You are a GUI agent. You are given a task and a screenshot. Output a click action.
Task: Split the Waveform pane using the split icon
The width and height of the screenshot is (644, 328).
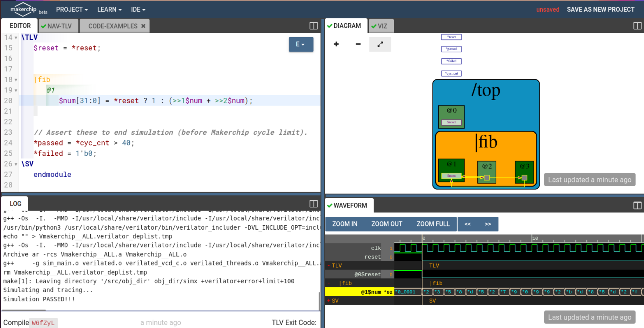(x=637, y=206)
